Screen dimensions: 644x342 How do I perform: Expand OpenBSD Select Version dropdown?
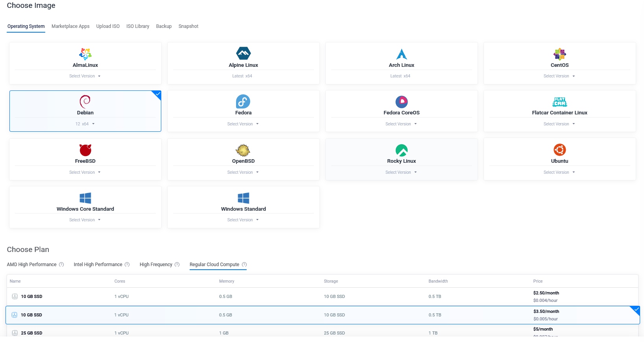[x=243, y=172]
